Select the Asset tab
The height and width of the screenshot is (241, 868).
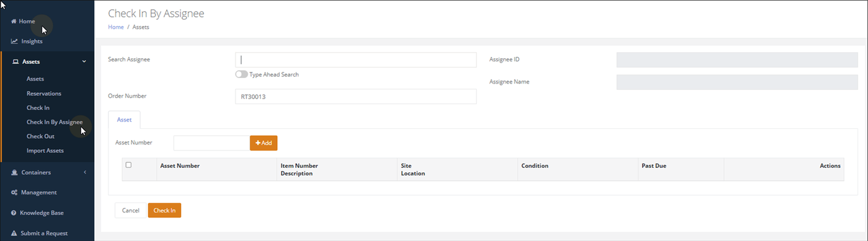pyautogui.click(x=124, y=120)
